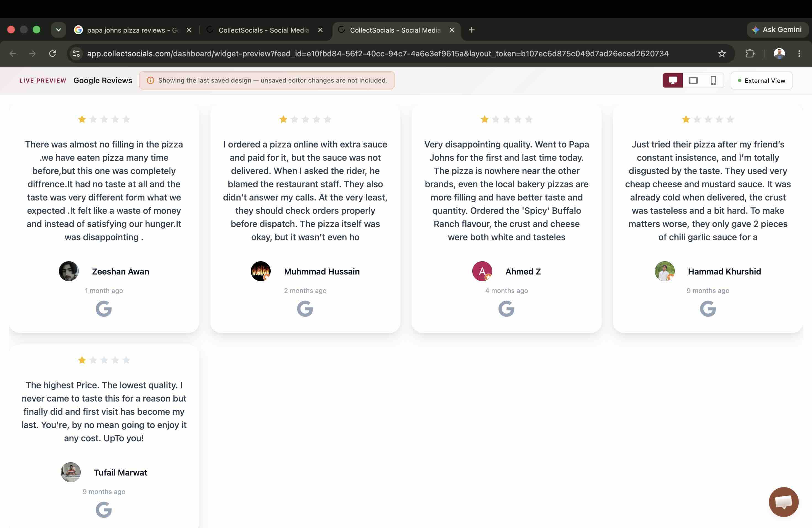Select the reviewer name Zeeshan Awan

pyautogui.click(x=120, y=271)
